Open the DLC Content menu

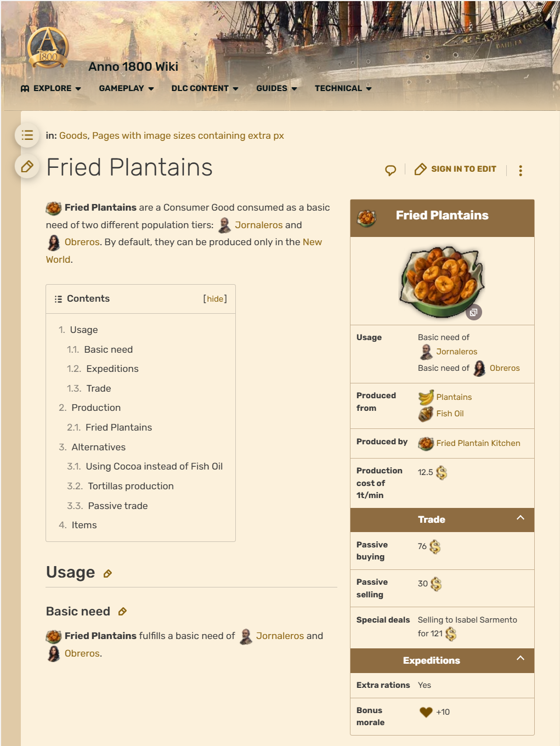point(205,88)
